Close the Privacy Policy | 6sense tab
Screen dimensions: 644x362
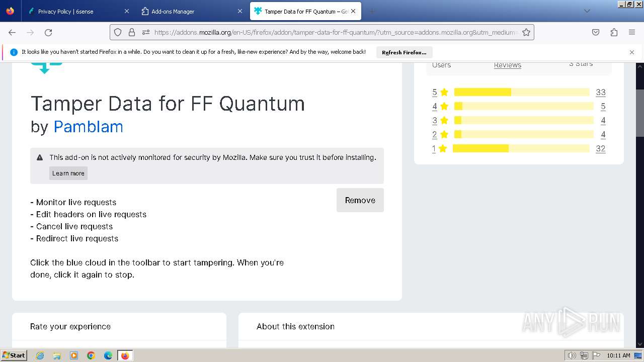click(x=127, y=11)
